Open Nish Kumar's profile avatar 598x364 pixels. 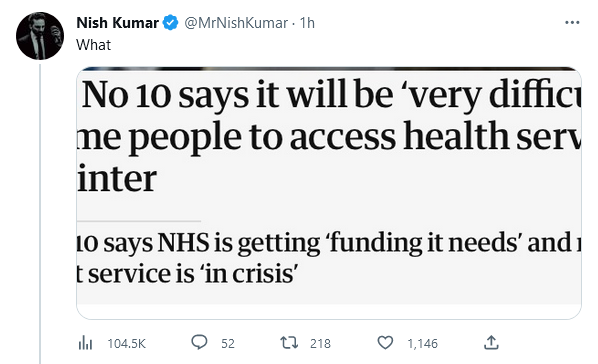click(40, 36)
